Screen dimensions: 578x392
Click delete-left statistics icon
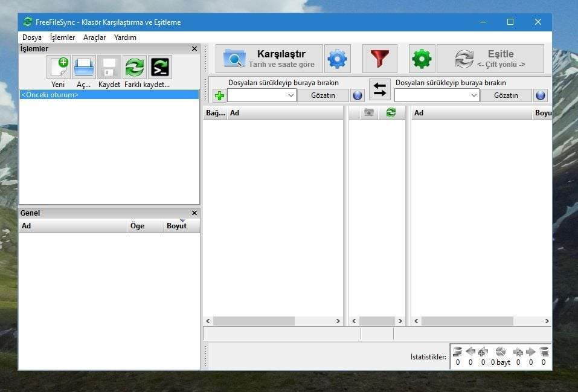point(457,352)
